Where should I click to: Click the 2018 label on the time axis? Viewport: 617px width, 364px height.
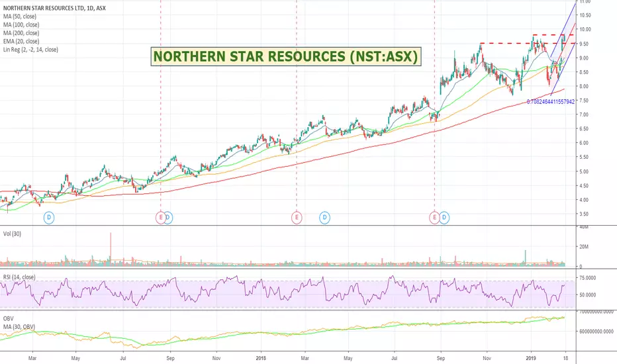[261, 358]
